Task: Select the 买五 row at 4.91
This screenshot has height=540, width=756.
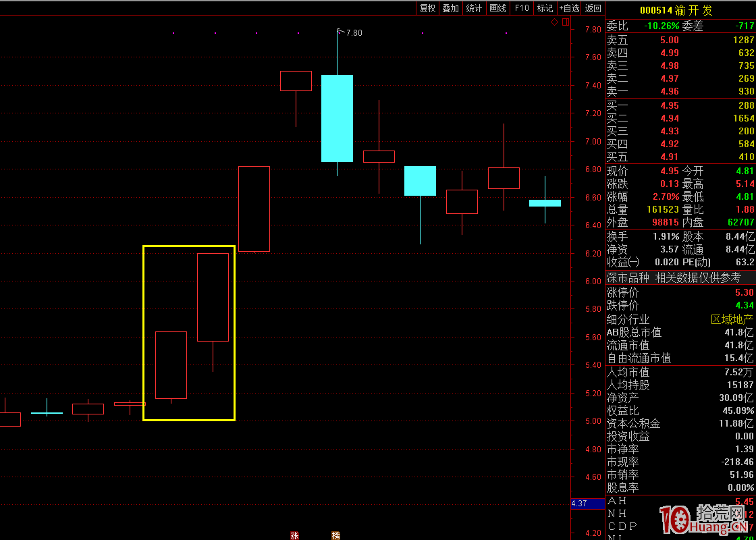Action: click(680, 157)
